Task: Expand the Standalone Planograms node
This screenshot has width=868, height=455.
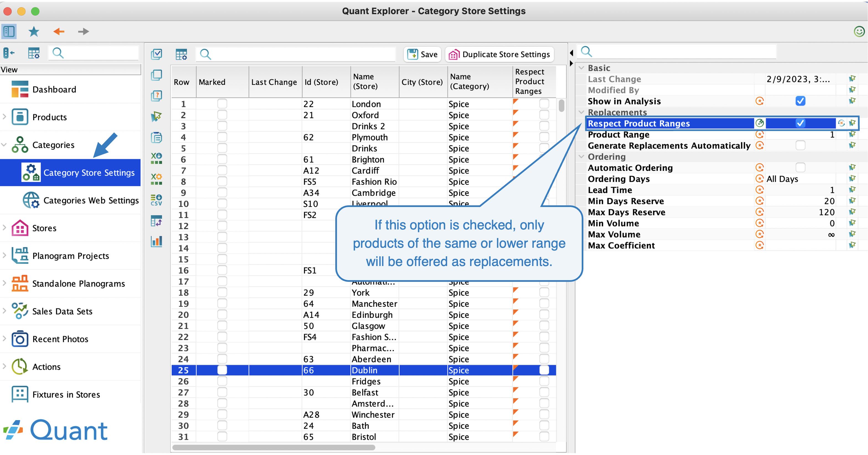Action: point(4,283)
